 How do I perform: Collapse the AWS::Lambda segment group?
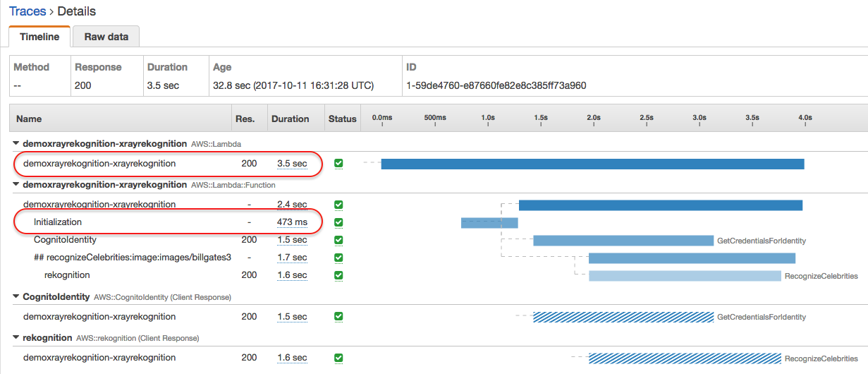[17, 143]
